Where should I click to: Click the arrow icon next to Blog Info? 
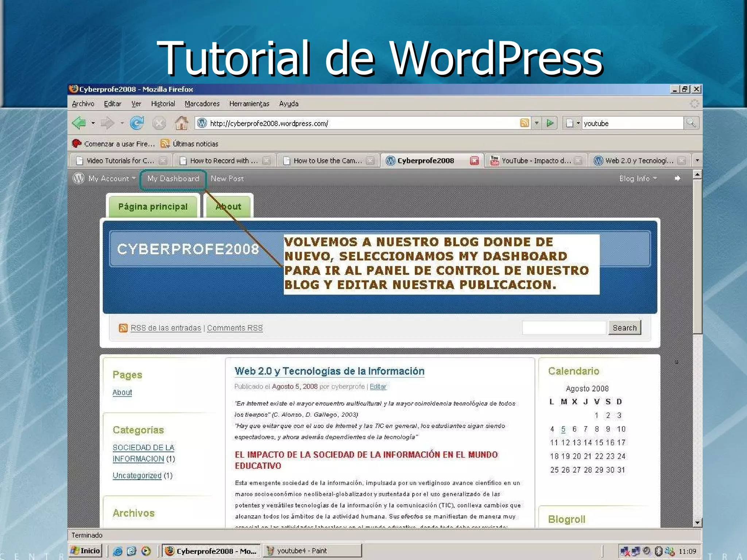click(x=677, y=178)
